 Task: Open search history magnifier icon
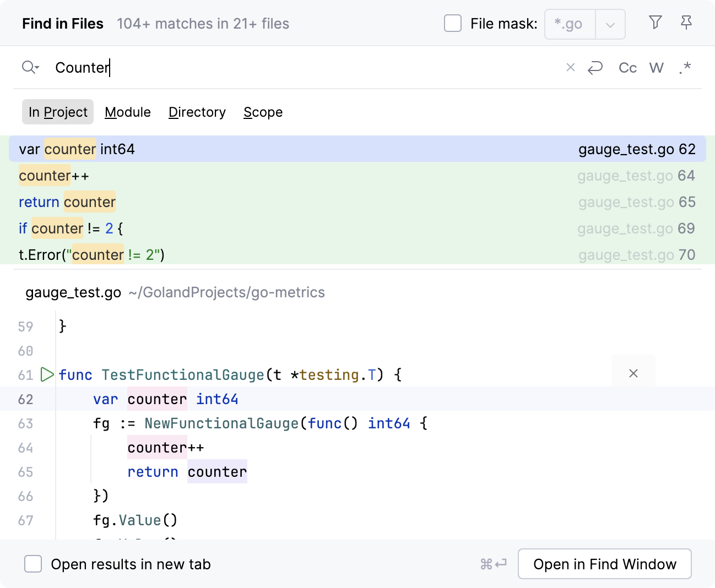click(x=30, y=67)
